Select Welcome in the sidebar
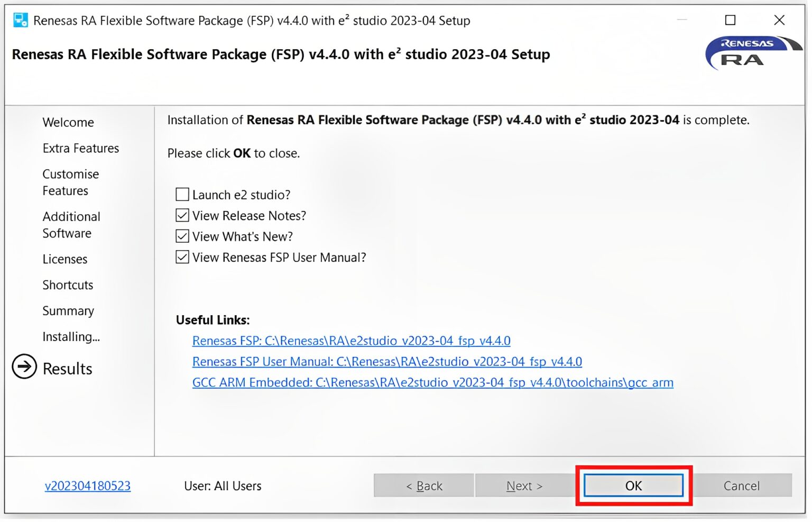The image size is (812, 522). 68,122
